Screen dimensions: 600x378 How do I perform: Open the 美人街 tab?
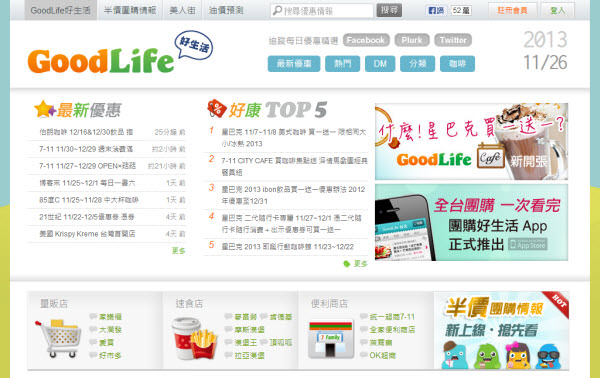click(x=183, y=10)
